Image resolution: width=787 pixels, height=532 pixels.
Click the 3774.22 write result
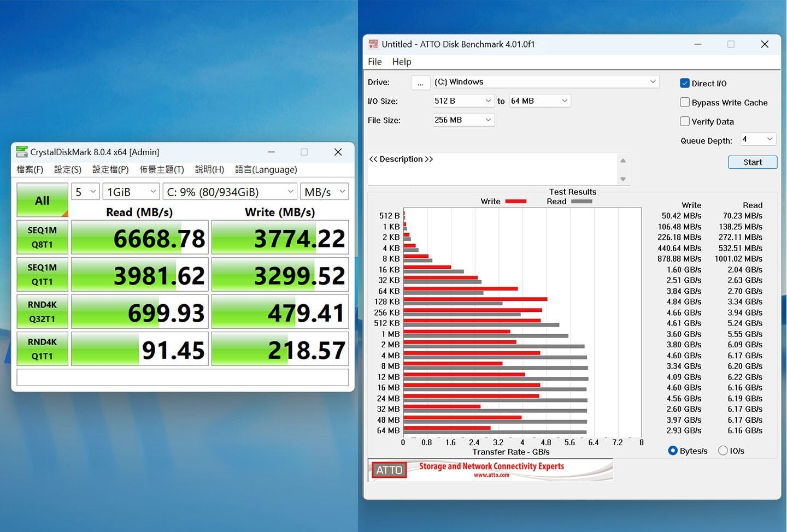tap(280, 237)
